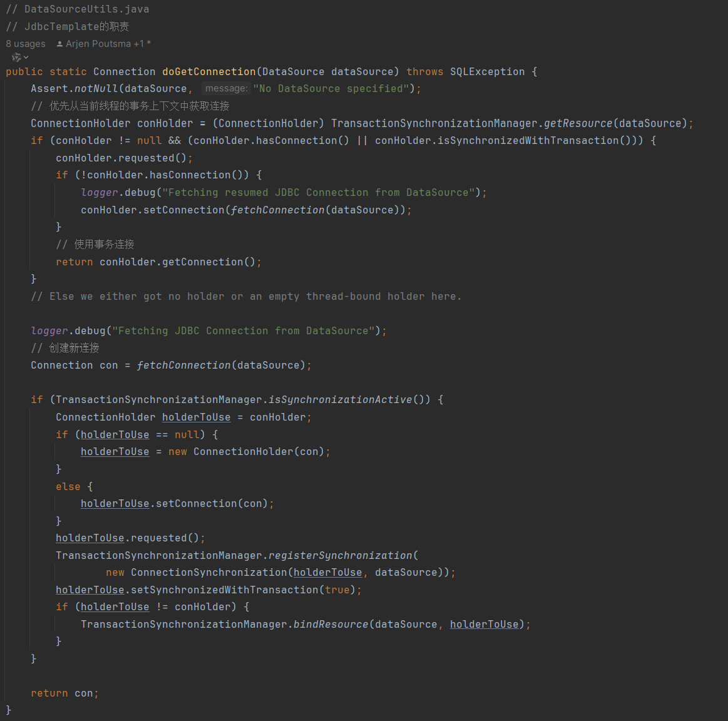Open the gutter icon dropdown above doGetConnection
The height and width of the screenshot is (721, 728).
pyautogui.click(x=20, y=57)
